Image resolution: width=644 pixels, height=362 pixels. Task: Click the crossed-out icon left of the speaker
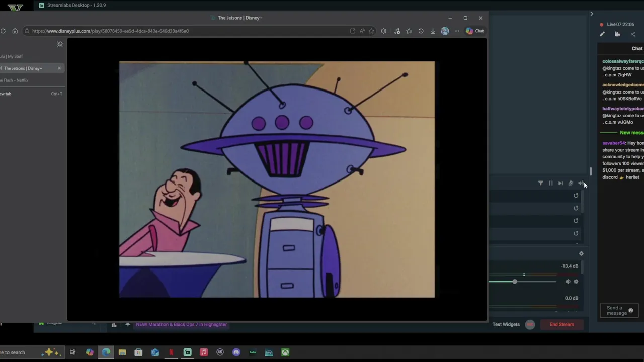pos(571,184)
